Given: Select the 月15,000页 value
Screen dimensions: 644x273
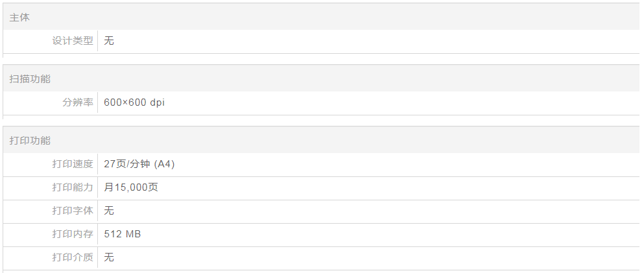Looking at the screenshot, I should (131, 187).
